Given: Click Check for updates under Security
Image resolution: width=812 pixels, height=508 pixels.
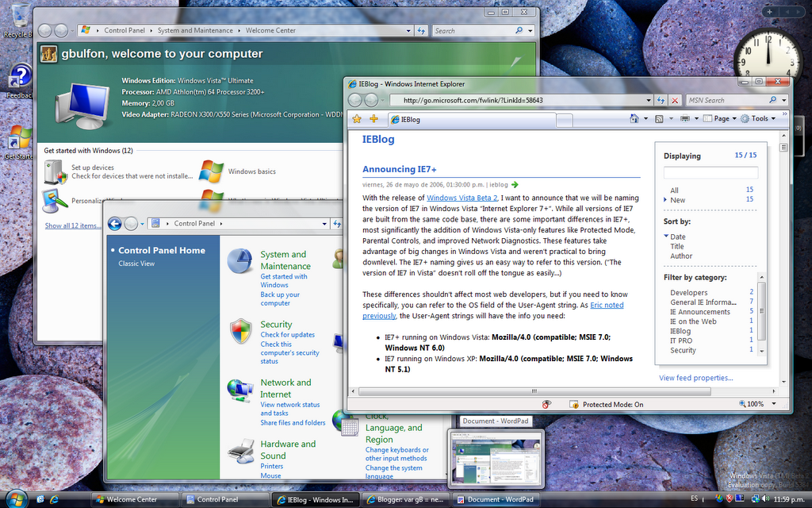Looking at the screenshot, I should pyautogui.click(x=287, y=335).
